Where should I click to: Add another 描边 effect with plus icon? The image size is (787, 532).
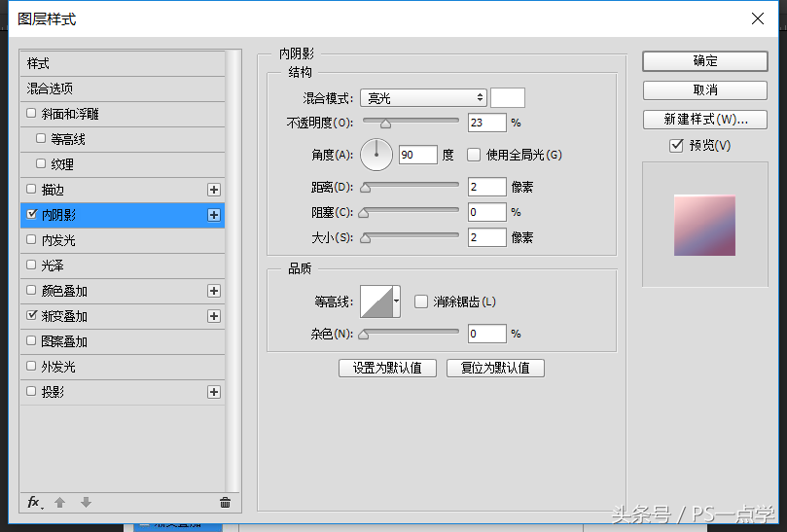pos(214,190)
